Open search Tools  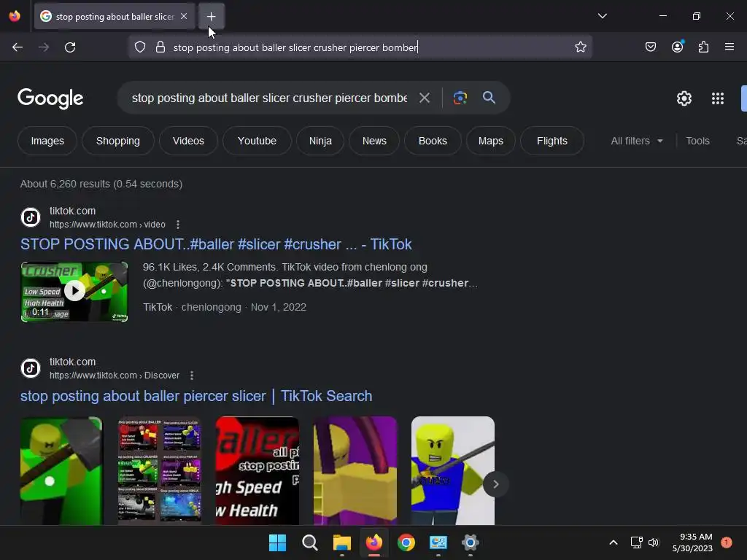[x=697, y=141]
